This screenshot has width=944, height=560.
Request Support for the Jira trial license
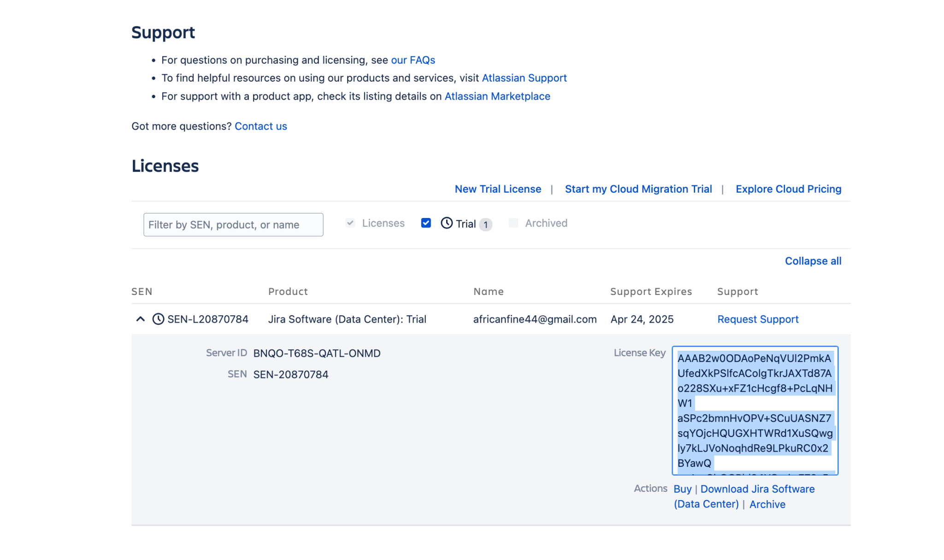pyautogui.click(x=758, y=319)
